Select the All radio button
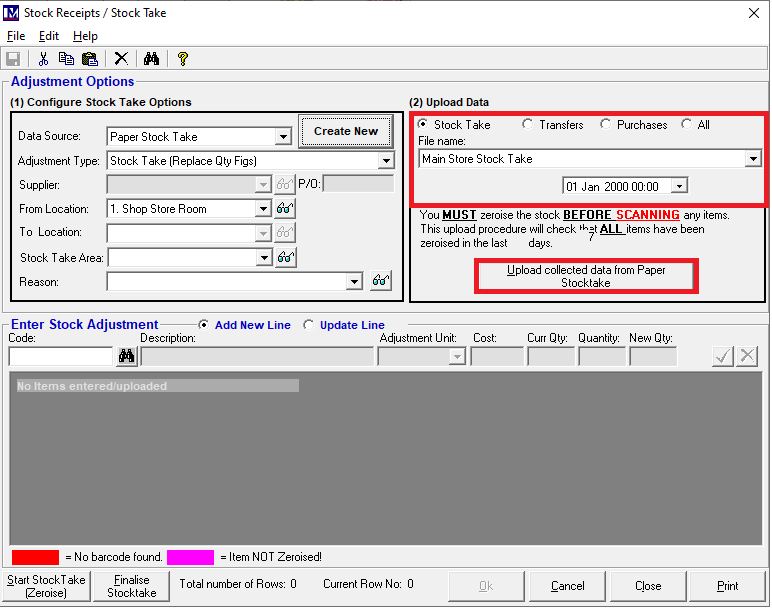The image size is (772, 608). pyautogui.click(x=686, y=124)
